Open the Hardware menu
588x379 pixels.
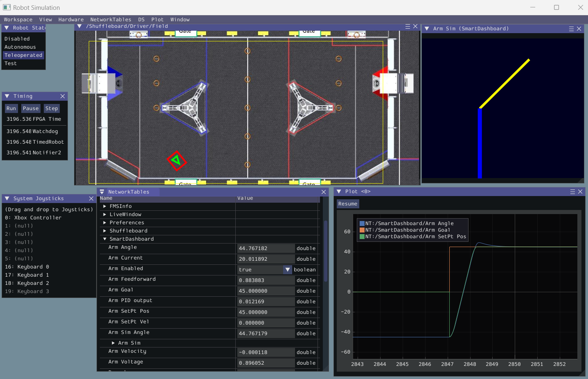pos(71,20)
